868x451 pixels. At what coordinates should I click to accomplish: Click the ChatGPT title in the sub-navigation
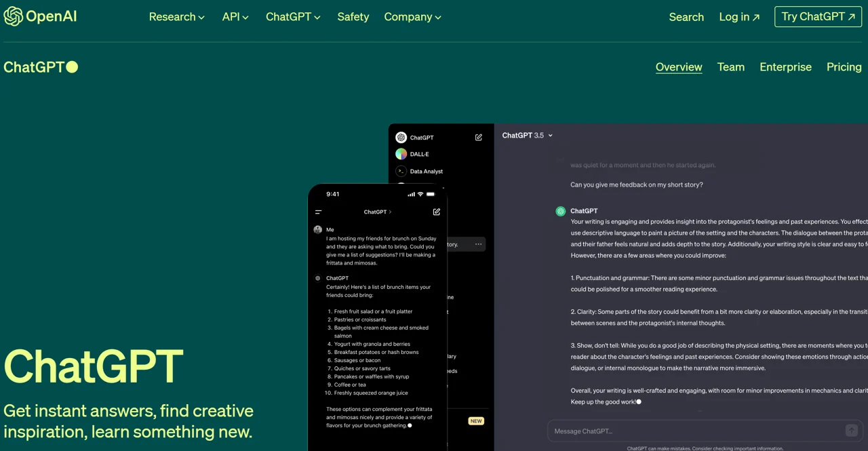pos(41,66)
